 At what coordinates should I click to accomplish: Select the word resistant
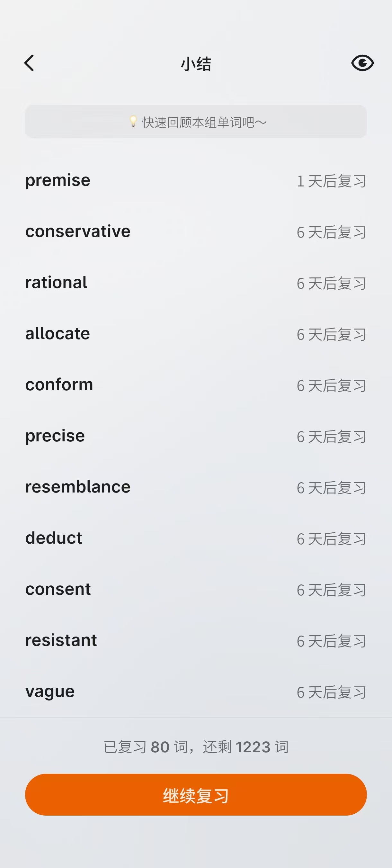click(x=61, y=641)
